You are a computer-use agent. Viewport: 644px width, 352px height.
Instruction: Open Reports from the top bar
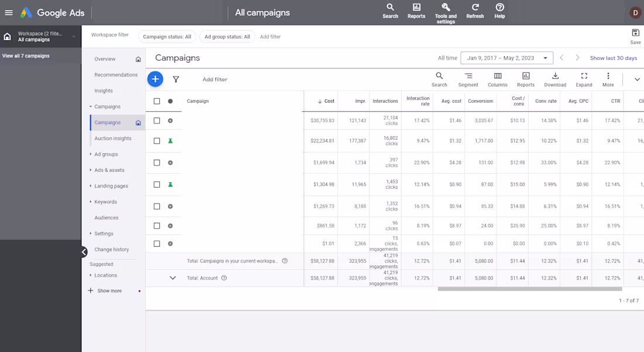[x=416, y=12]
